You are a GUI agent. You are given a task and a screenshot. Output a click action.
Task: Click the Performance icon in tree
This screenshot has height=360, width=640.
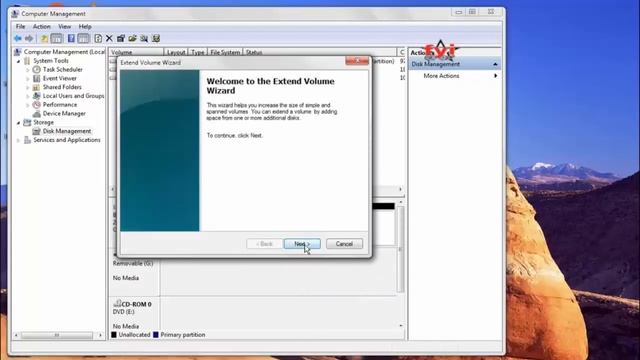click(x=36, y=104)
